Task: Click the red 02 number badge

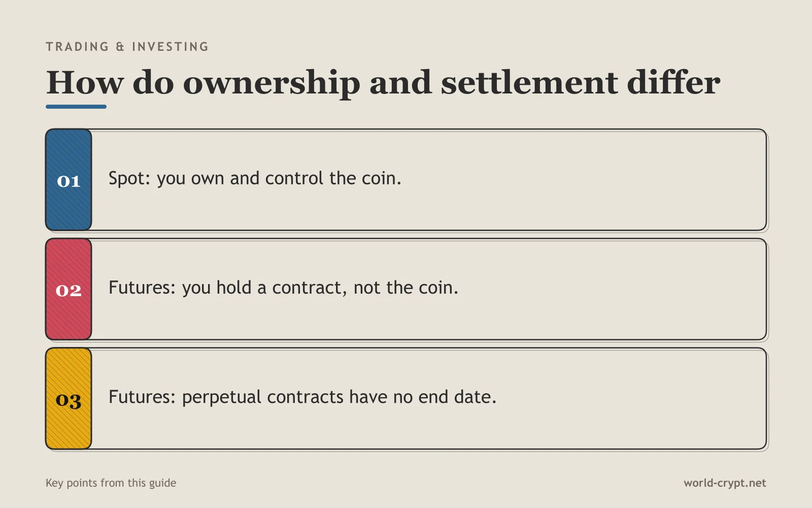Action: pyautogui.click(x=69, y=289)
